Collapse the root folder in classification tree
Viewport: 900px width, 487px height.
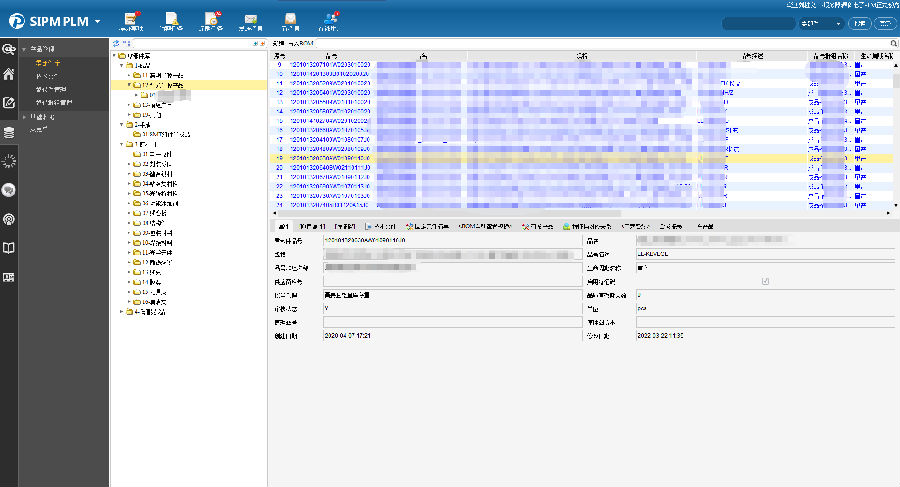(x=116, y=56)
